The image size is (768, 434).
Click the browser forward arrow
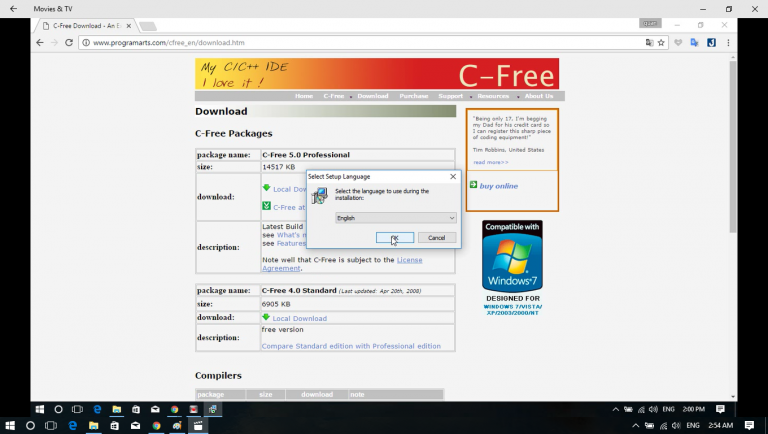54,43
